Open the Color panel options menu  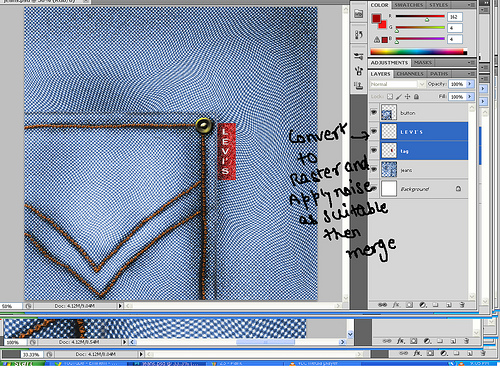point(471,5)
